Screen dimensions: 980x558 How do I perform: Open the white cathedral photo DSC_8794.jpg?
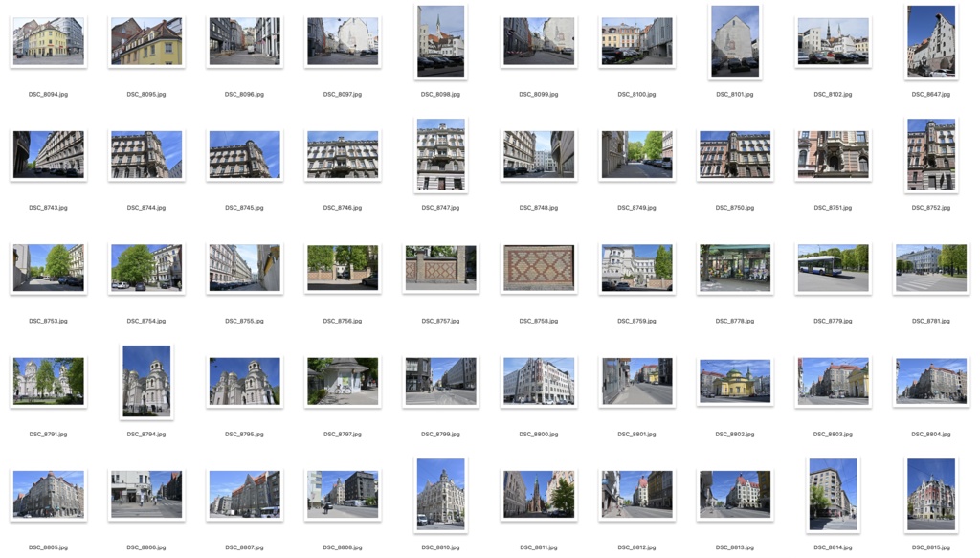tap(145, 380)
